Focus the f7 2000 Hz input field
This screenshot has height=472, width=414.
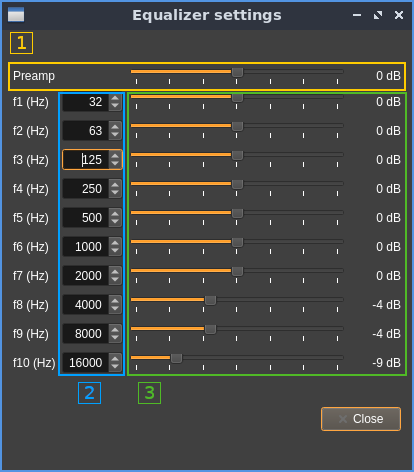point(86,276)
